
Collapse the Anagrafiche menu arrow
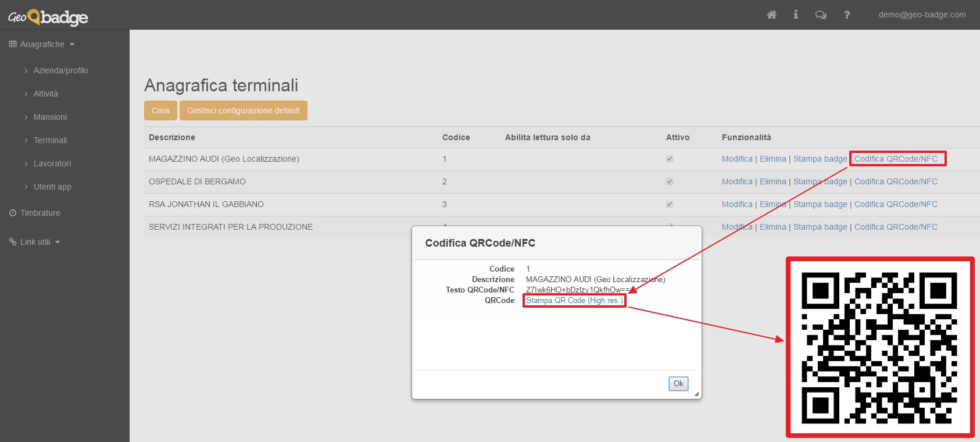(72, 45)
